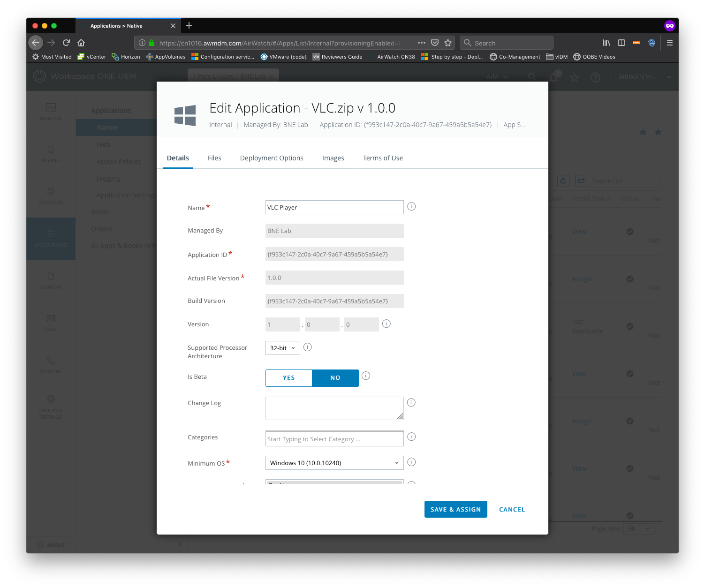Viewport: 705px width, 588px height.
Task: Open the Terms of Use tab
Action: 383,158
